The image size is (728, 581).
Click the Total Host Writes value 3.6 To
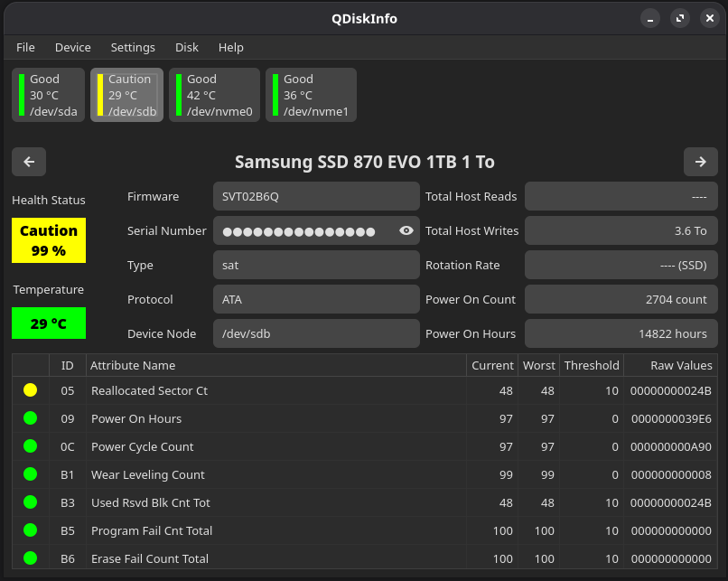[x=621, y=230]
